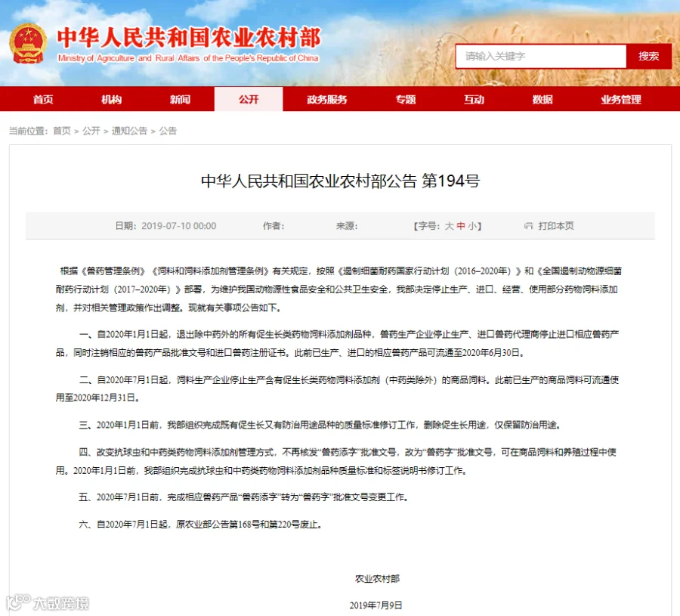Open the 业务管理 navigation tab

click(x=620, y=99)
